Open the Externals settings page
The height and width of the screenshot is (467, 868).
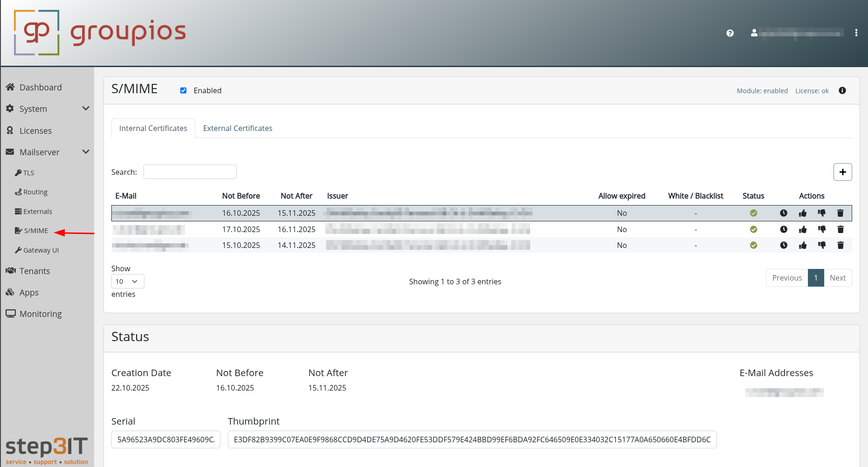(37, 211)
